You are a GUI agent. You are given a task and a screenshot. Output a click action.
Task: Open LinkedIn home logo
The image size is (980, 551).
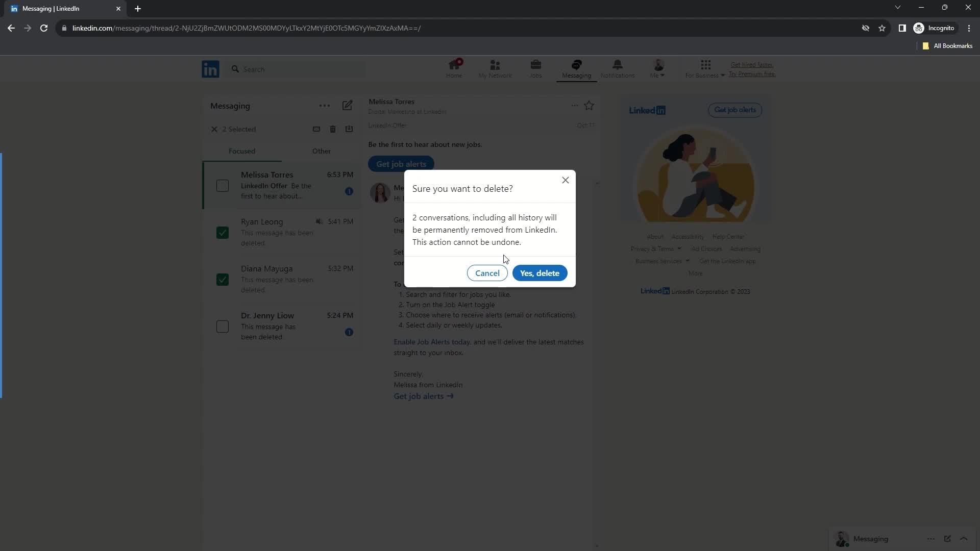pyautogui.click(x=210, y=69)
